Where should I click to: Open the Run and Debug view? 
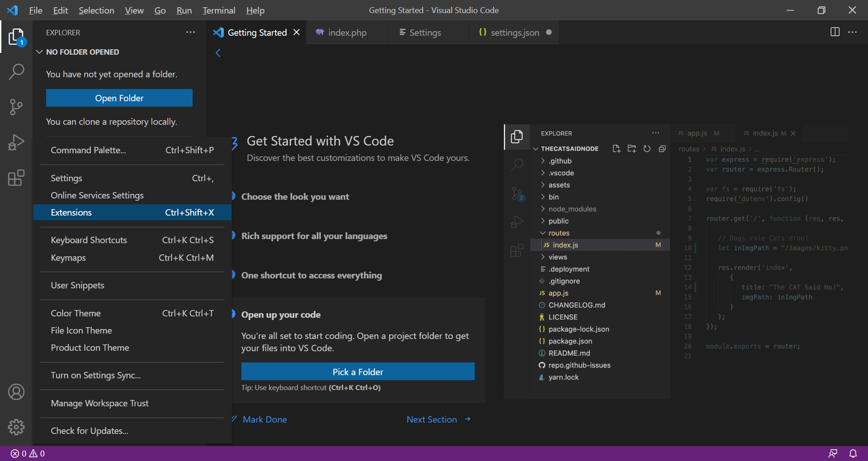[17, 142]
